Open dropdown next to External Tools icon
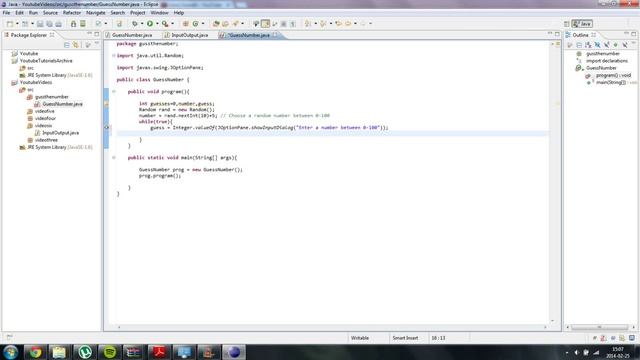Viewport: 640px width, 360px height. [172, 24]
